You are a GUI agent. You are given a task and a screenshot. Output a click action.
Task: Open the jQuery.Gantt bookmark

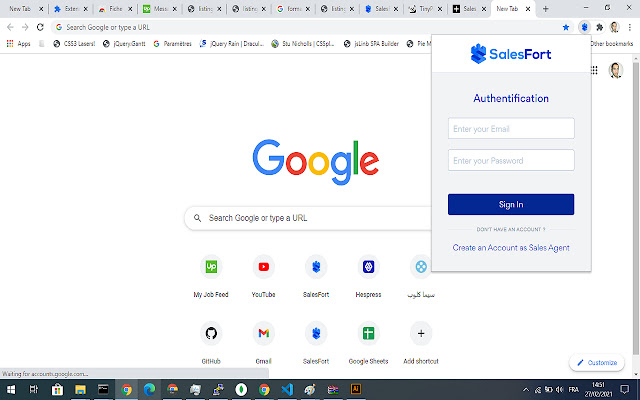124,44
